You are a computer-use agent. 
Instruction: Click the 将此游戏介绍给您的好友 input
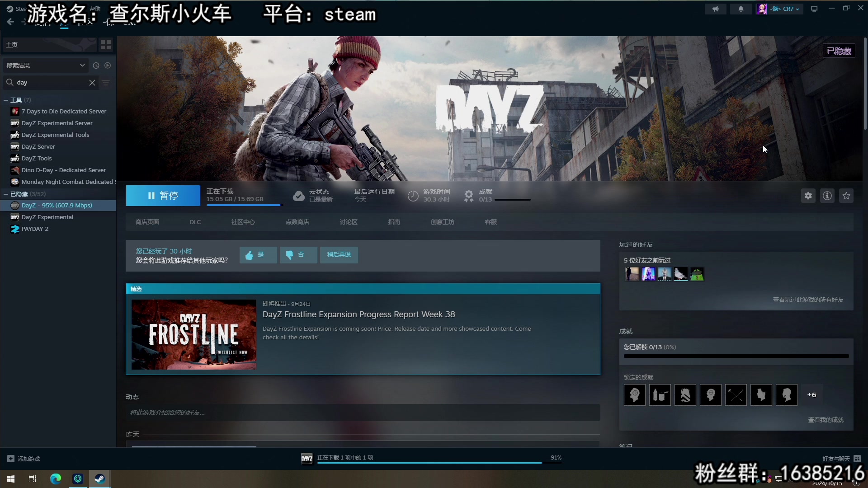tap(363, 413)
